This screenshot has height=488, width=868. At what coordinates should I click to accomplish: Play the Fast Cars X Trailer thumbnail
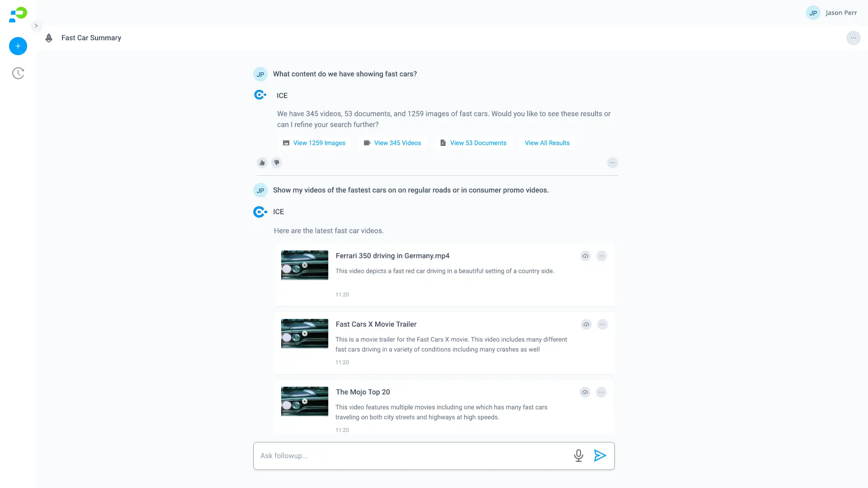point(305,333)
